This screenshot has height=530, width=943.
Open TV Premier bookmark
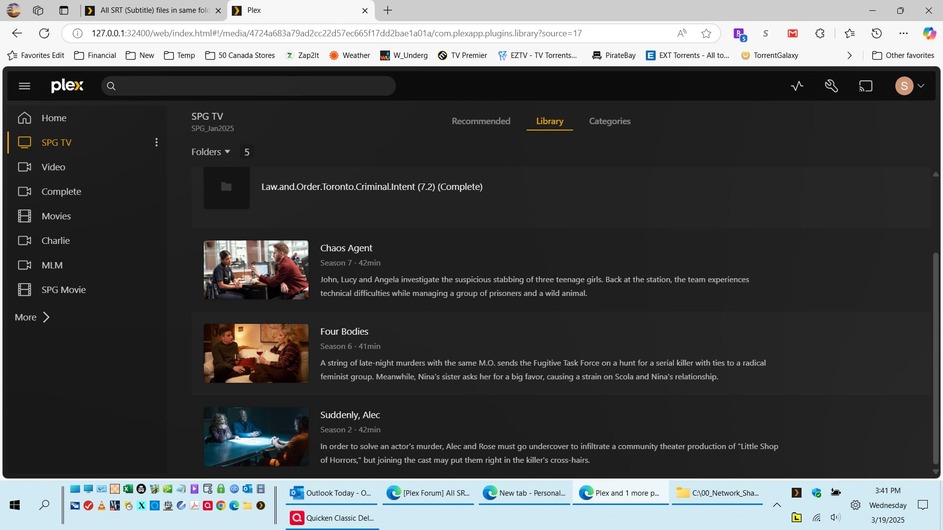point(462,55)
